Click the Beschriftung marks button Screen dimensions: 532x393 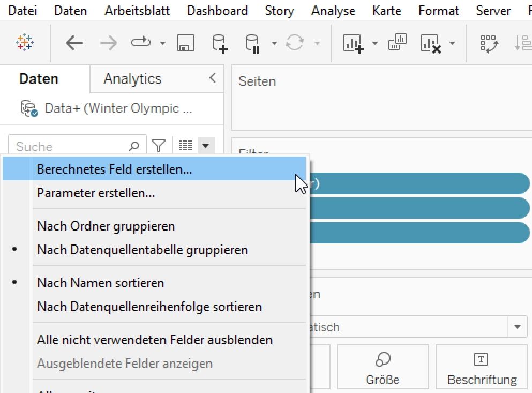(x=482, y=369)
